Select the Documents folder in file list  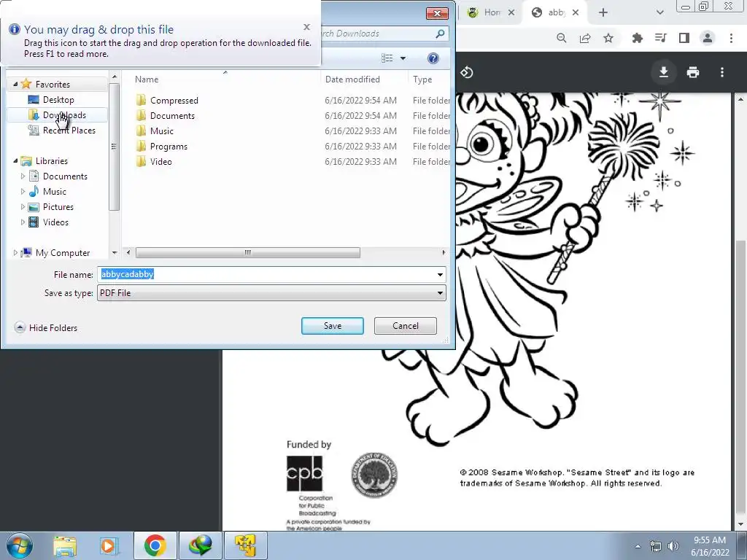pyautogui.click(x=172, y=116)
